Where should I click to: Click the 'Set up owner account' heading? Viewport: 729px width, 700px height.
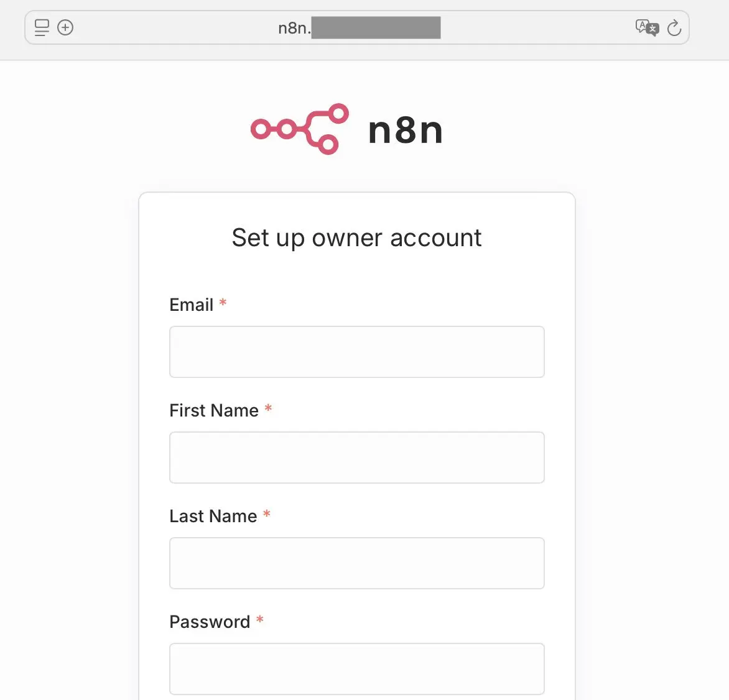pyautogui.click(x=356, y=237)
